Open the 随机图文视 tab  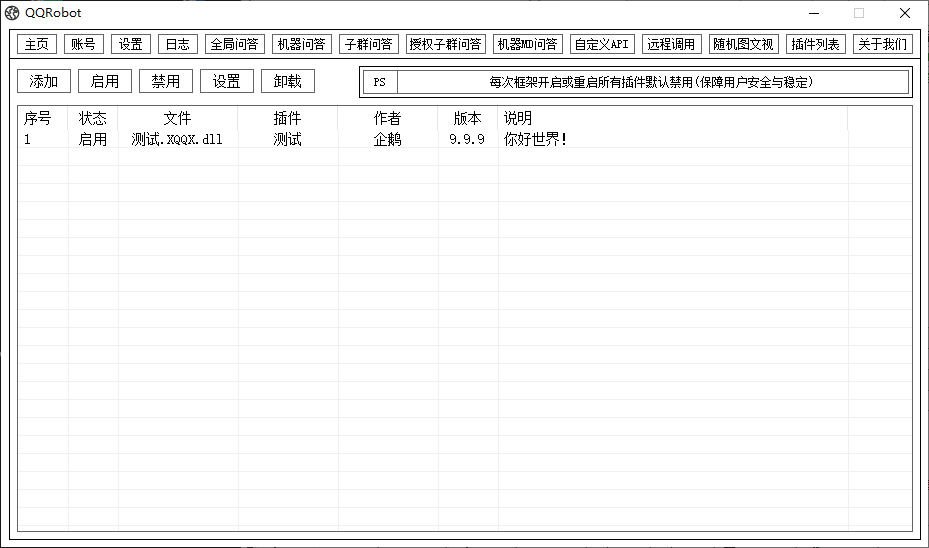[743, 44]
